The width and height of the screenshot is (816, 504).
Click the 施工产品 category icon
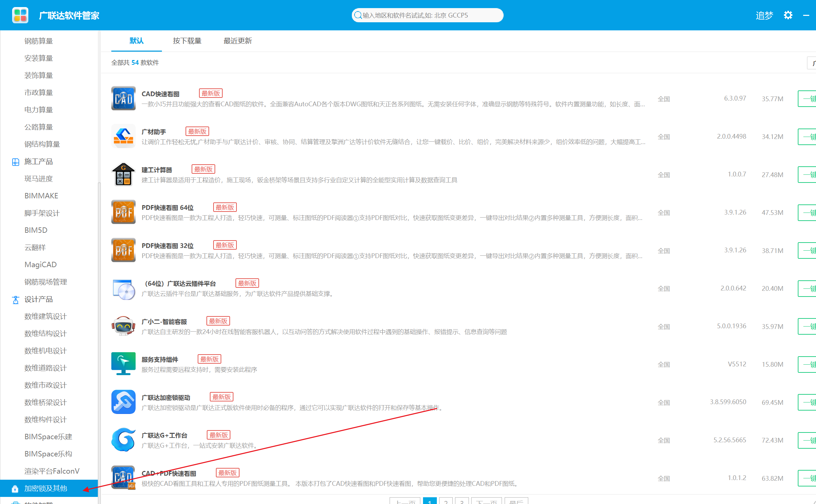(x=16, y=162)
